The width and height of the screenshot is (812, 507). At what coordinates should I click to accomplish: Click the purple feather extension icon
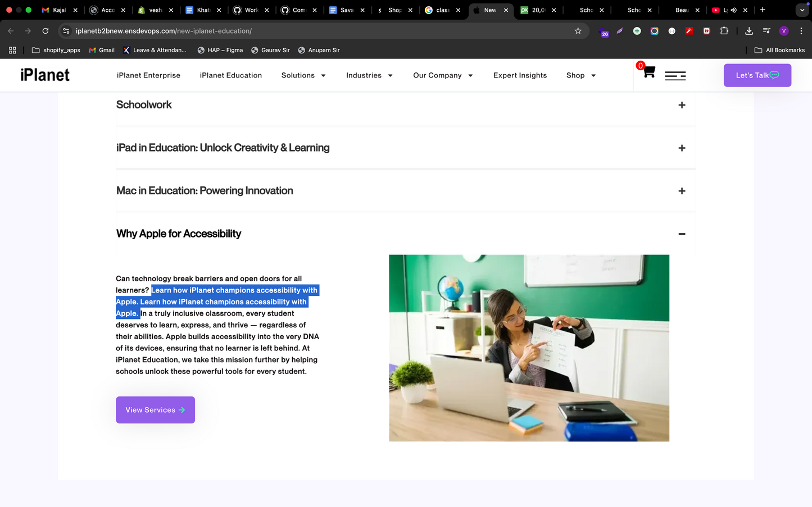pyautogui.click(x=619, y=31)
